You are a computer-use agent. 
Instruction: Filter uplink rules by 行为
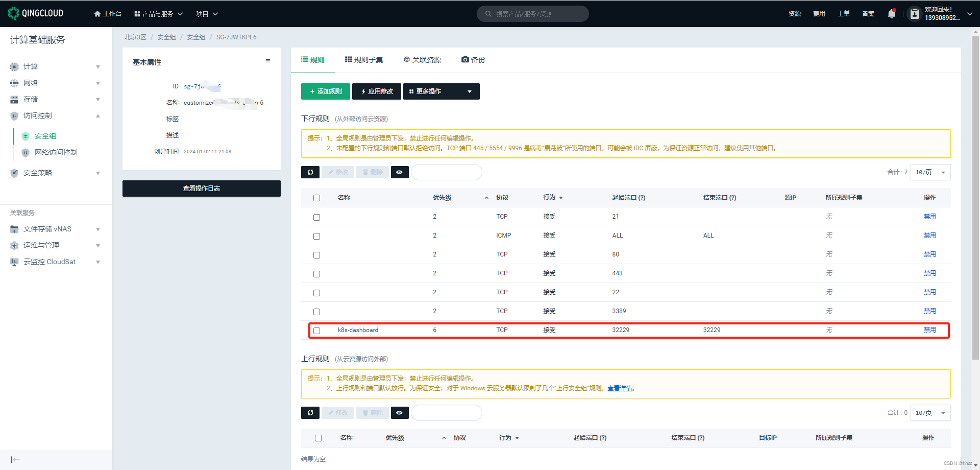pos(517,438)
